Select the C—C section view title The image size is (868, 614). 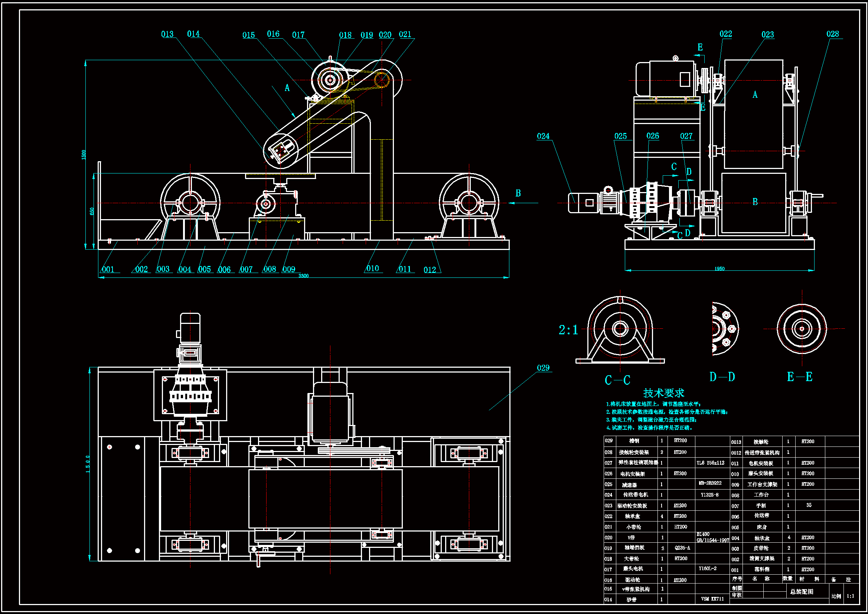(617, 380)
